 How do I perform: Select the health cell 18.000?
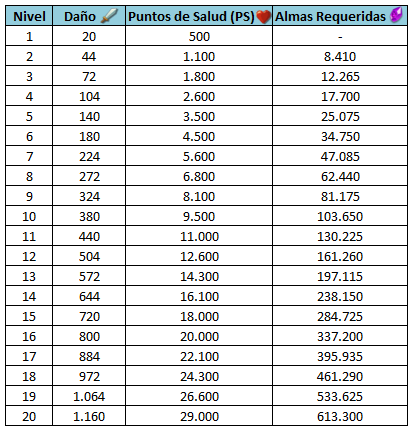pyautogui.click(x=199, y=316)
